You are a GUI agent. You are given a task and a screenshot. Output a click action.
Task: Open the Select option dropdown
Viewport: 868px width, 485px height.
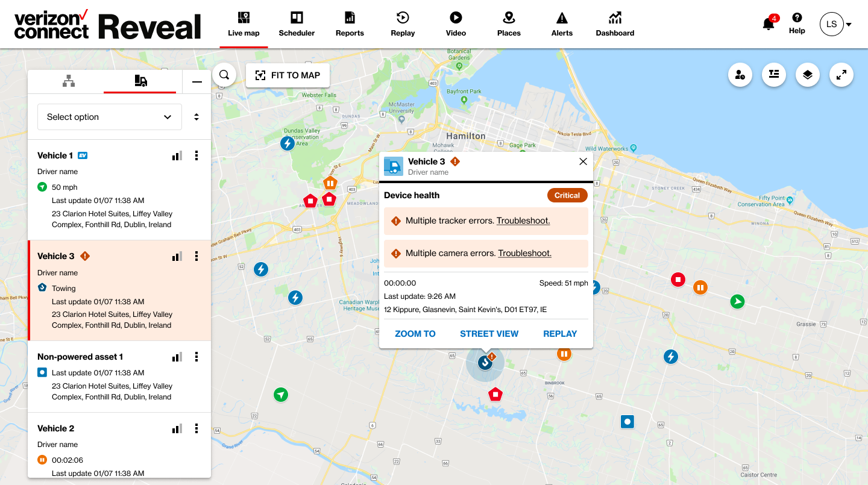point(110,117)
